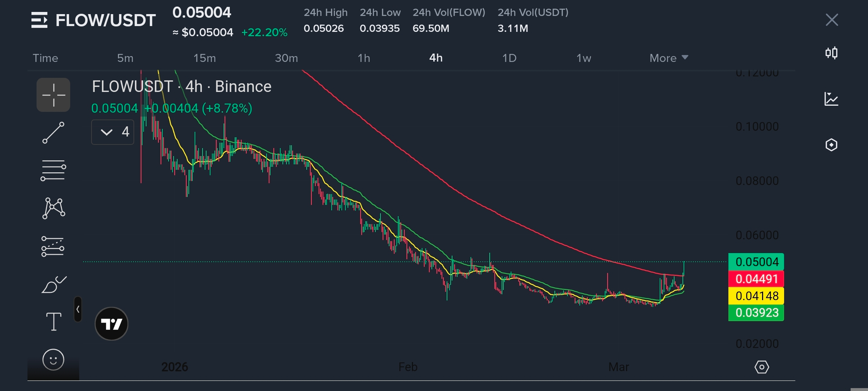Open hexagon settings icon on right panel

click(831, 145)
